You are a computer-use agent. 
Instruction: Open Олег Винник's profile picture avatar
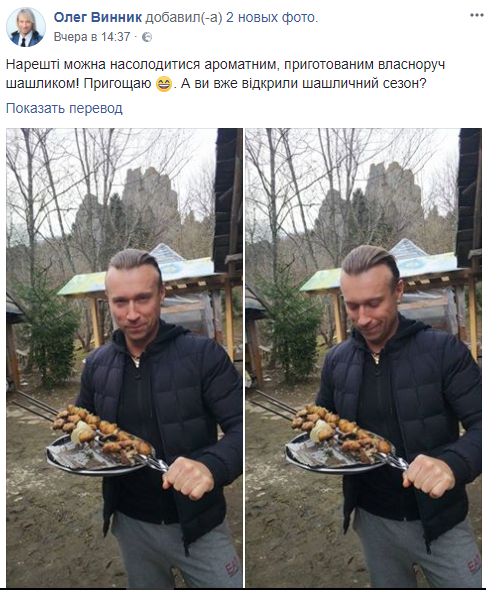click(26, 27)
